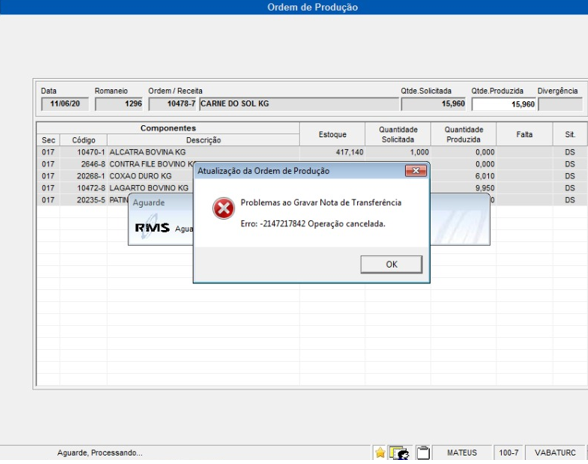Click DS status in the 20235-5 row
This screenshot has width=588, height=464.
coord(570,200)
